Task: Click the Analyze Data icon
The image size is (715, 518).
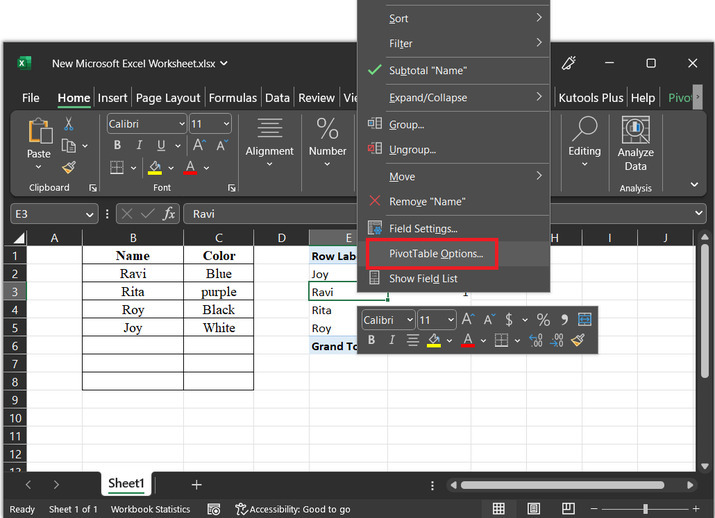Action: tap(635, 133)
